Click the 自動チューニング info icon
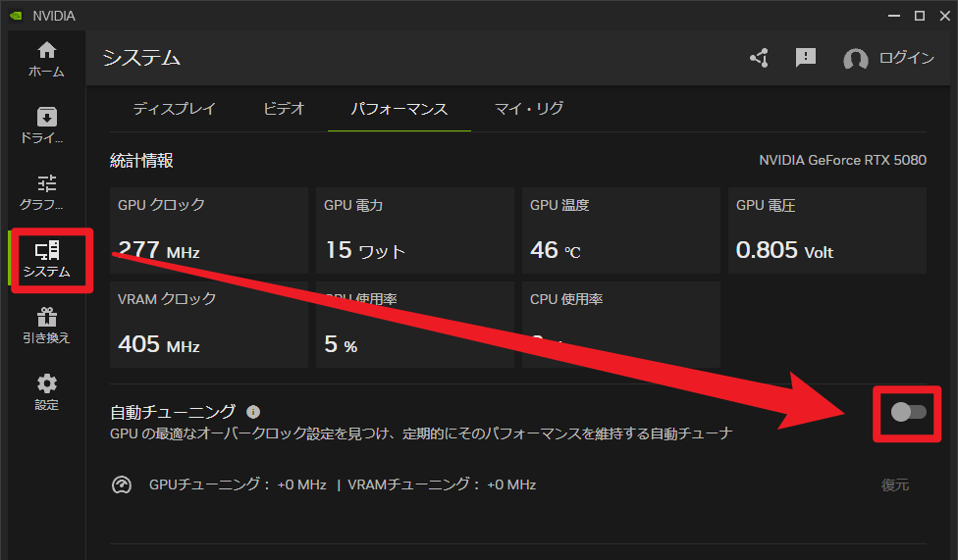958x560 pixels. pos(253,412)
